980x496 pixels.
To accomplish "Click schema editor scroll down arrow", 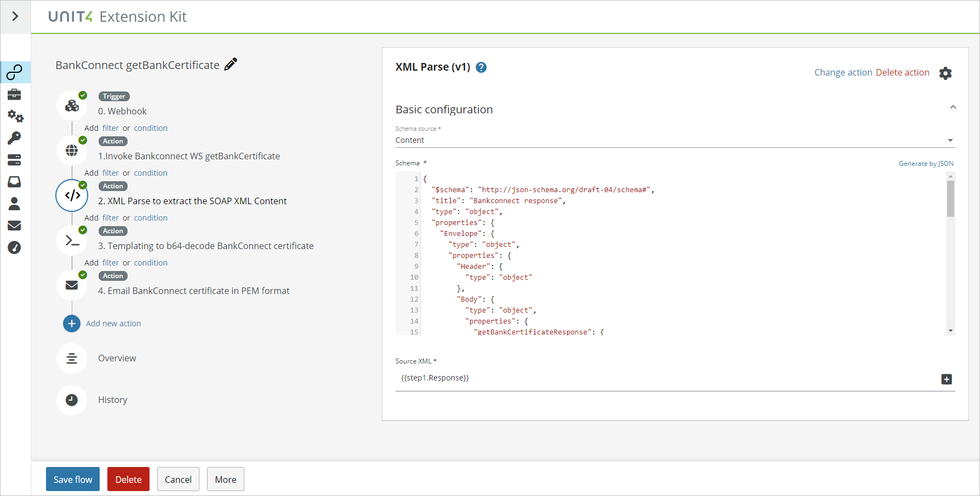I will pyautogui.click(x=950, y=331).
